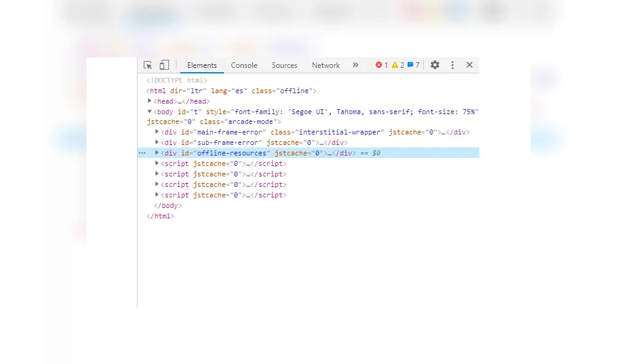
Task: Click the blue messages count icon
Action: coord(410,65)
